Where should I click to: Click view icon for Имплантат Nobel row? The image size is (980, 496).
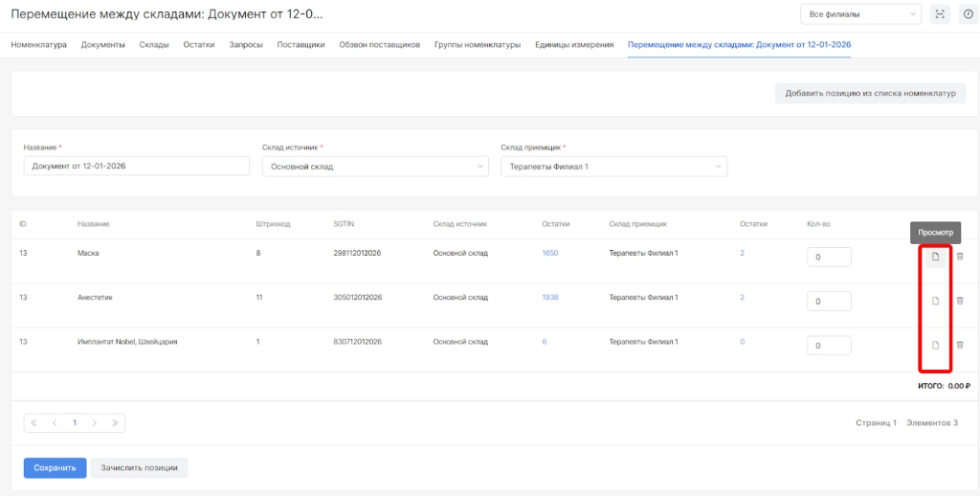936,345
